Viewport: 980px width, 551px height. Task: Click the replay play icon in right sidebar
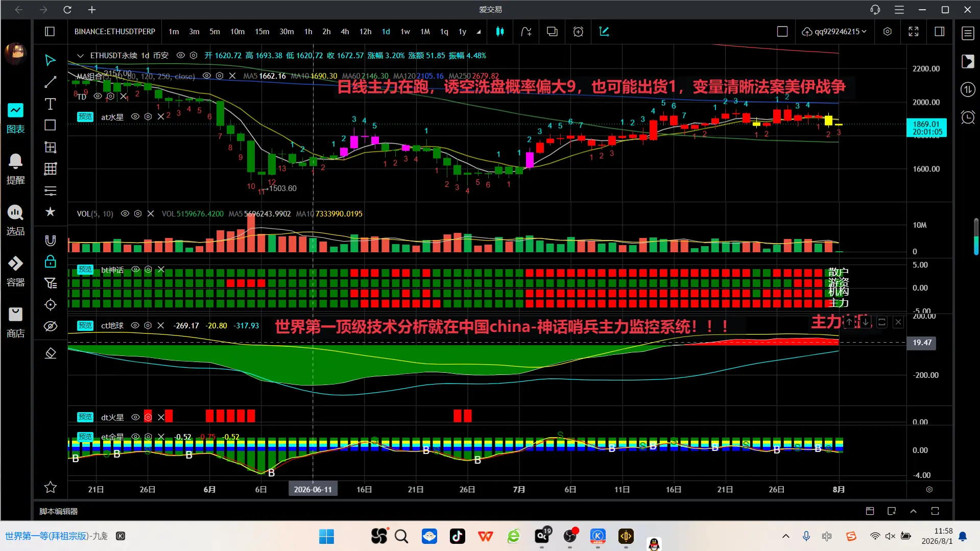point(968,62)
